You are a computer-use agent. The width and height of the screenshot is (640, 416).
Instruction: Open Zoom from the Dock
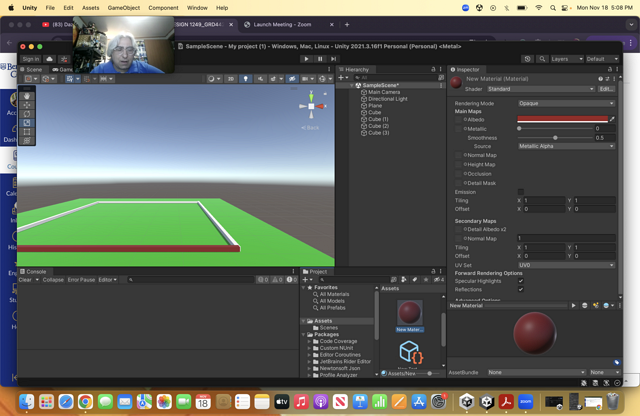[x=526, y=402]
